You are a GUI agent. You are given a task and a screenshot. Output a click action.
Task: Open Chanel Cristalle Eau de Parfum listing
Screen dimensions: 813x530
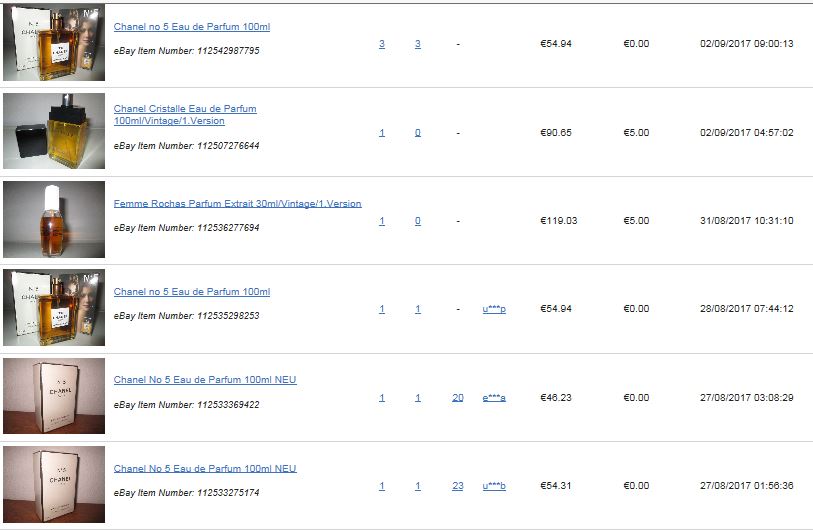185,115
